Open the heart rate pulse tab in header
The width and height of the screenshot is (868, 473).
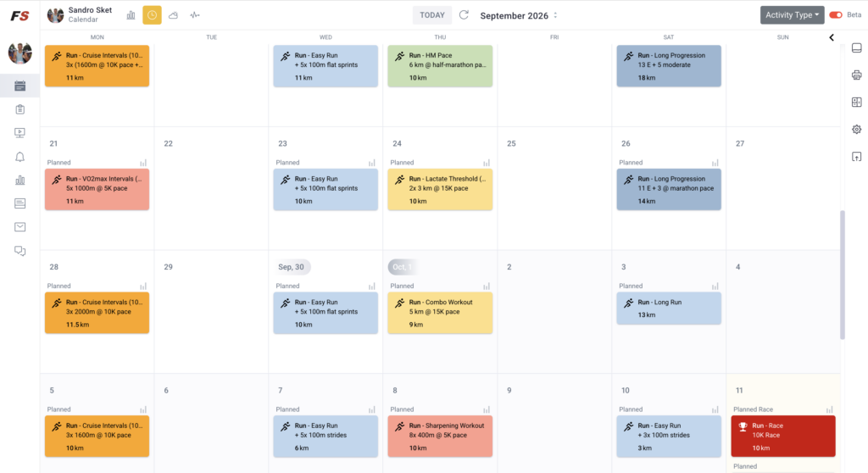click(x=195, y=15)
